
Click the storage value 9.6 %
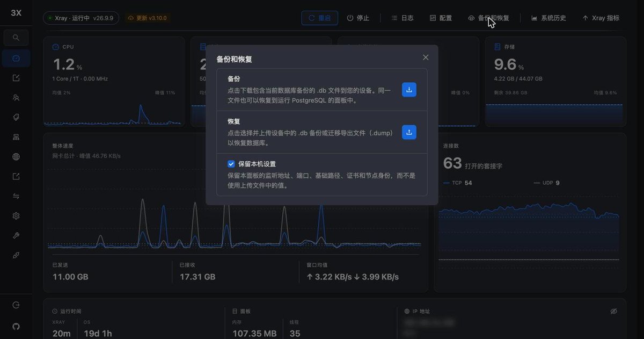[509, 65]
